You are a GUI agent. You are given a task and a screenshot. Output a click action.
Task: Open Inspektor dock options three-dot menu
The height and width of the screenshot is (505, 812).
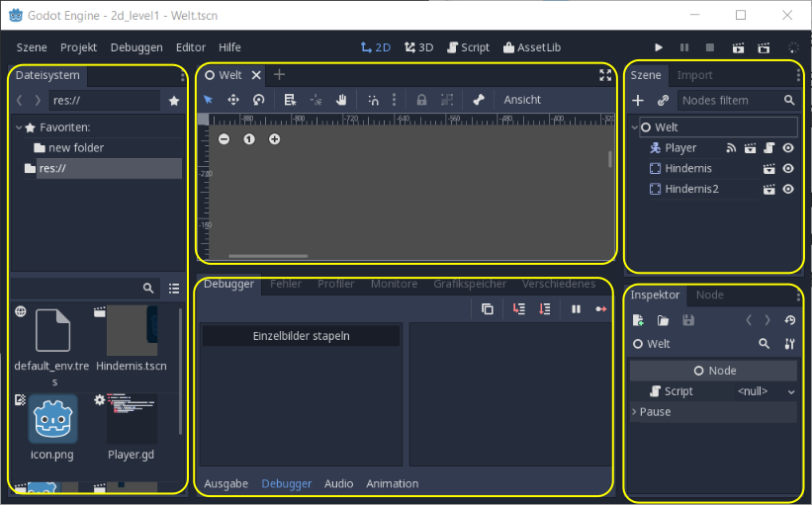pos(798,295)
